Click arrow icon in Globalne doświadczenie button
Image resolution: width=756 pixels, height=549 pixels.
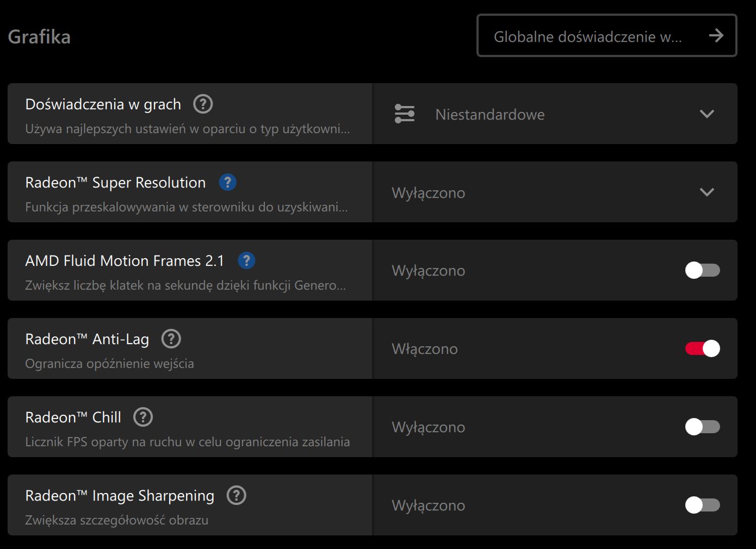click(716, 36)
